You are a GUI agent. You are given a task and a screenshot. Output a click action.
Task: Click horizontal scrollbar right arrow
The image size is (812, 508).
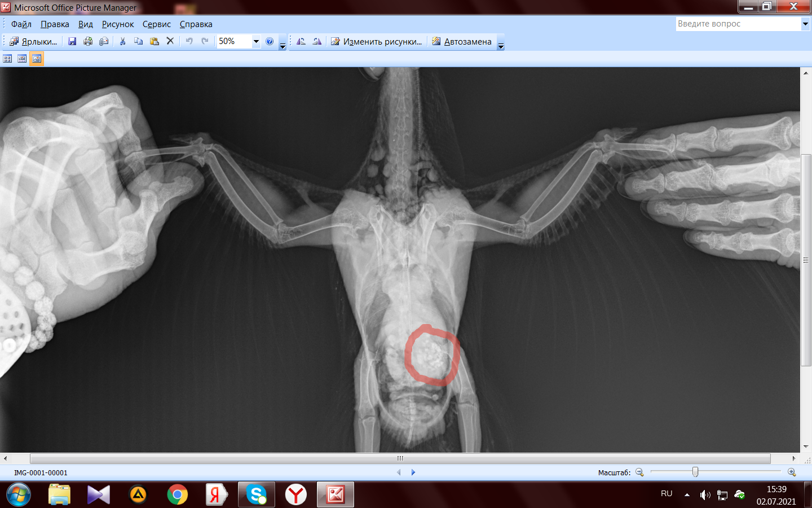(795, 458)
